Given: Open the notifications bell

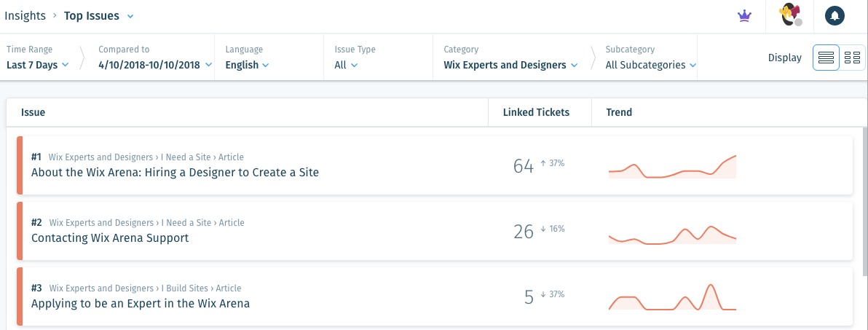Looking at the screenshot, I should coord(835,16).
